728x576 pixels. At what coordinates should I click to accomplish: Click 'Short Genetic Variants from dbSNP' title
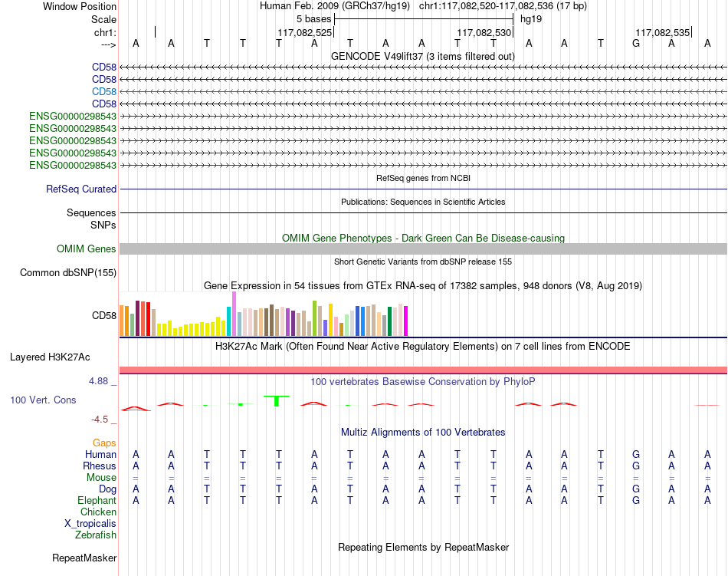coord(423,262)
